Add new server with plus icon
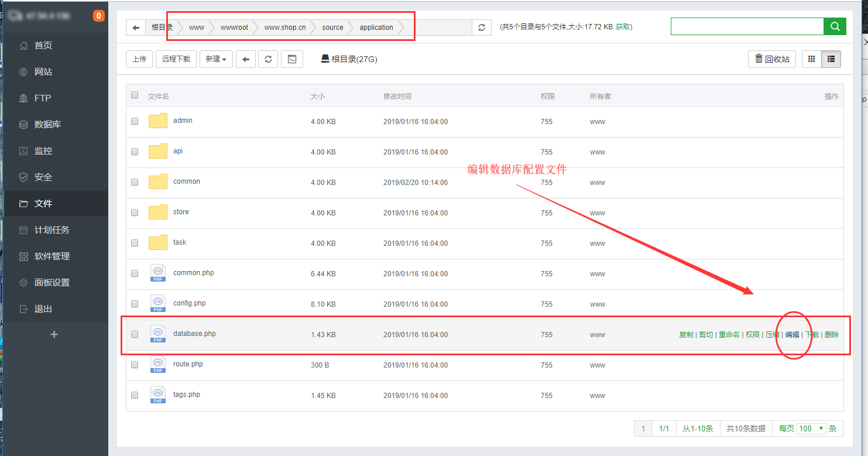The image size is (868, 456). (x=54, y=334)
